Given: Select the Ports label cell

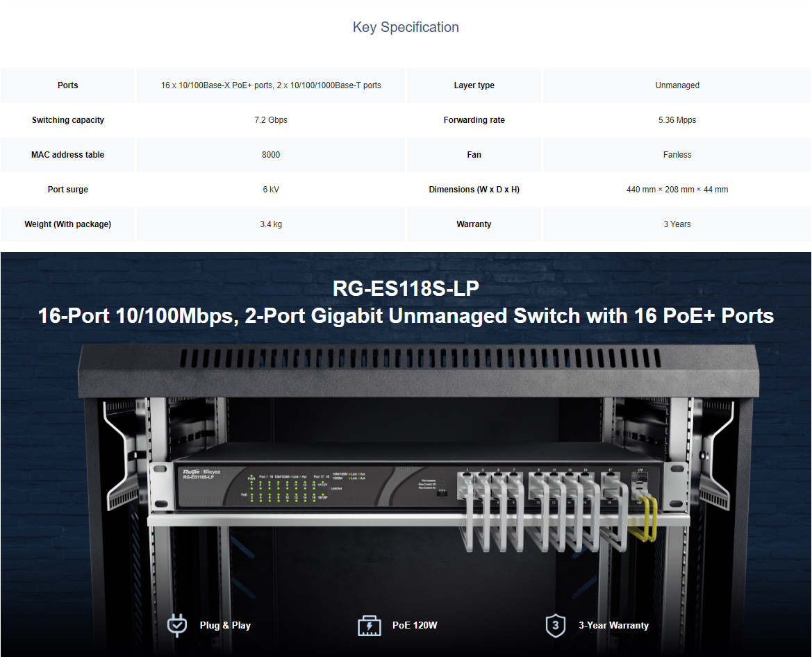Looking at the screenshot, I should click(68, 85).
